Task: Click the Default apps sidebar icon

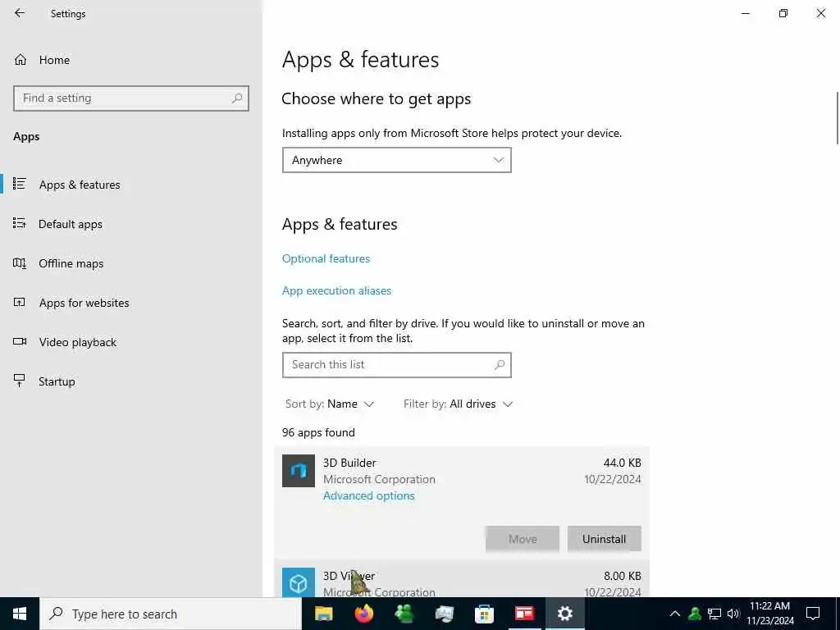Action: click(x=20, y=223)
